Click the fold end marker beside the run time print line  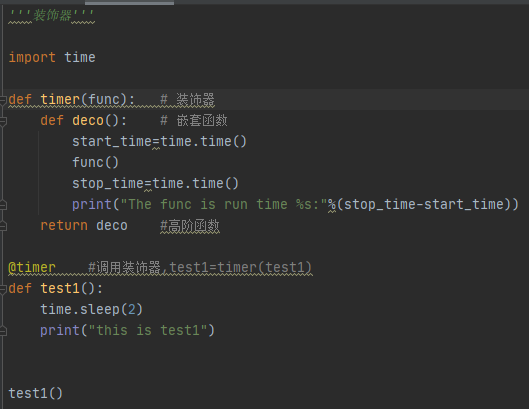tap(3, 204)
